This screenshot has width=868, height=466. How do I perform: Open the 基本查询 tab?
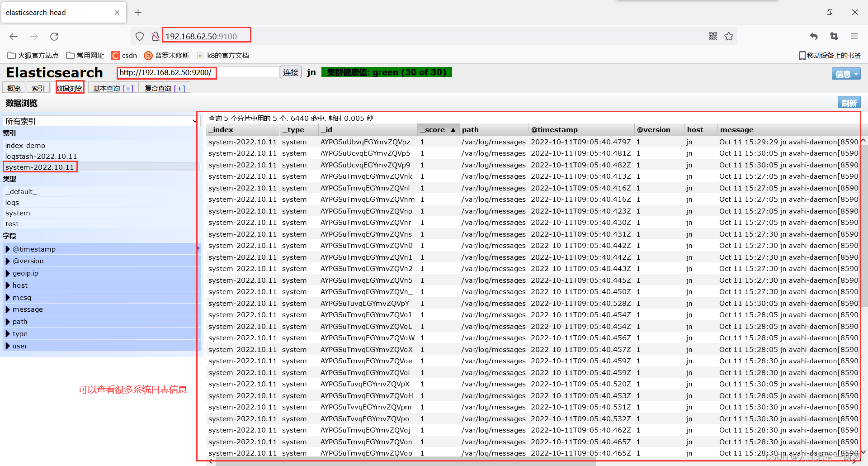pos(113,88)
